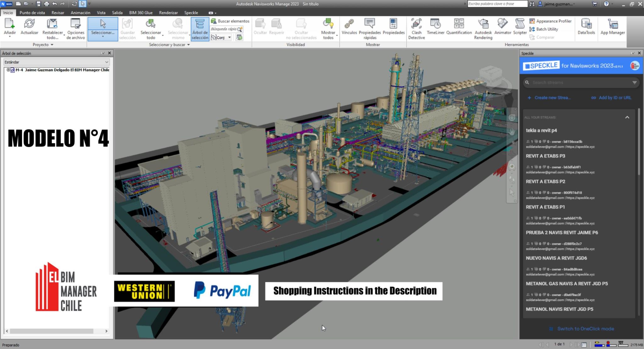644x349 pixels.
Task: Collapse the ALL YOUR STREAMS section
Action: click(627, 117)
